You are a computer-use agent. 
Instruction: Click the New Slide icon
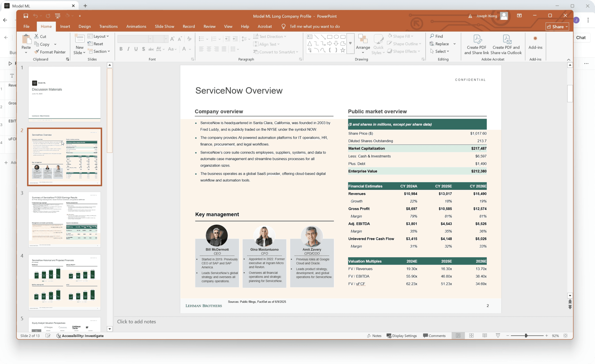click(x=79, y=39)
